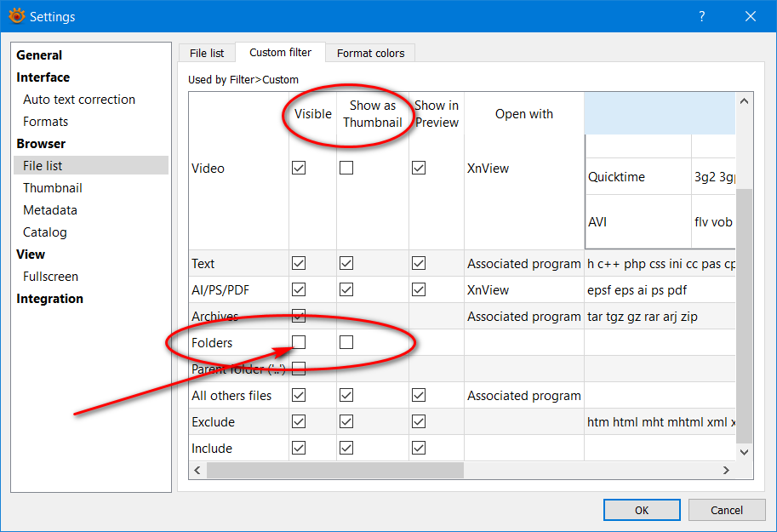Viewport: 777px width, 532px height.
Task: Open the Metadata settings page
Action: tap(50, 210)
